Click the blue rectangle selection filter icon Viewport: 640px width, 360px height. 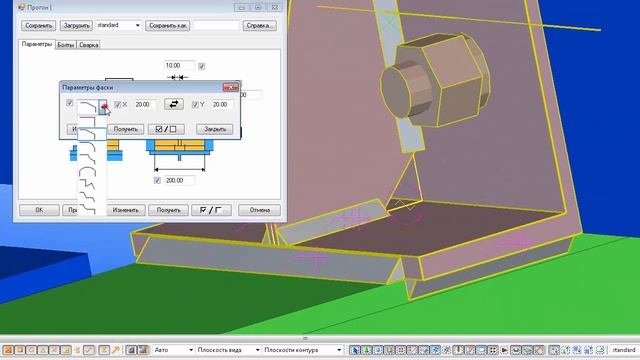pos(481,350)
